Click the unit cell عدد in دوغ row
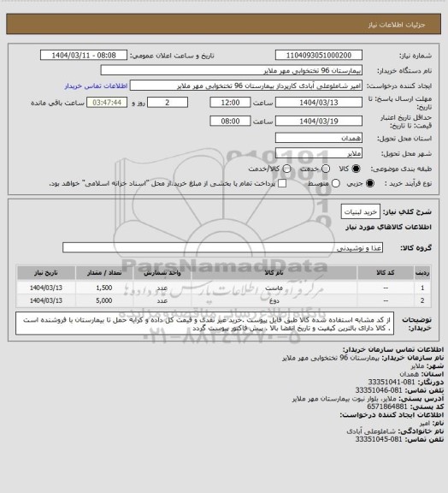 click(x=162, y=300)
